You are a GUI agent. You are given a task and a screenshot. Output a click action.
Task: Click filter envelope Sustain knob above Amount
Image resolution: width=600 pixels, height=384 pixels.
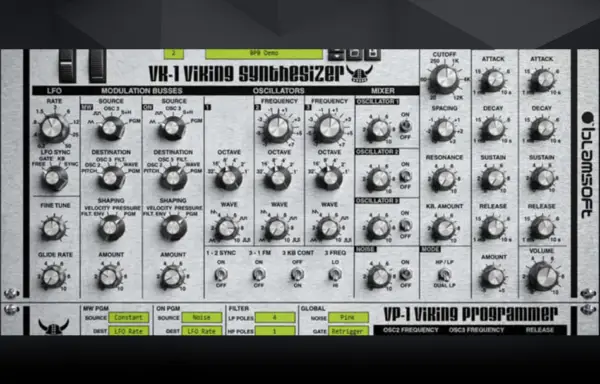(494, 178)
